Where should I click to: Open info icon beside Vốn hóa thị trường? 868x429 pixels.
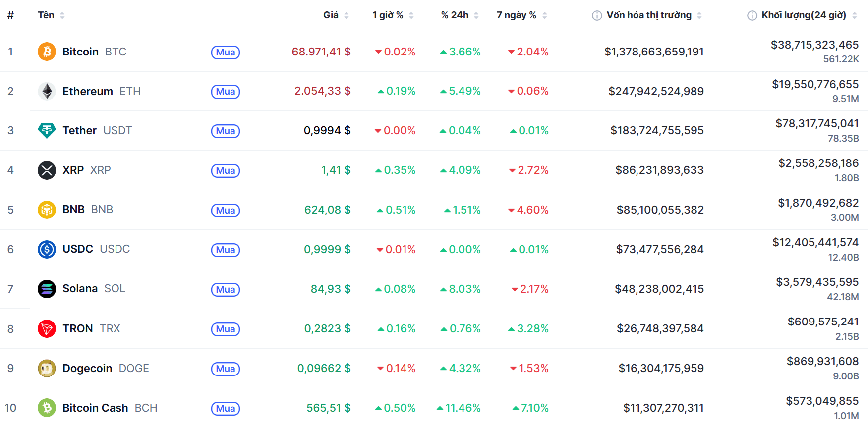point(597,16)
